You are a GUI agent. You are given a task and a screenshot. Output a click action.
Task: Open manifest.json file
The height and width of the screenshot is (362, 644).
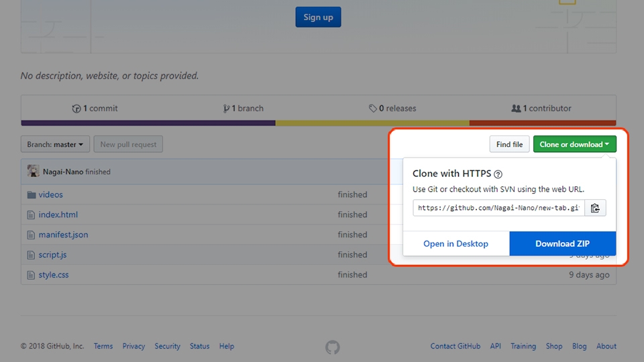[x=63, y=235]
